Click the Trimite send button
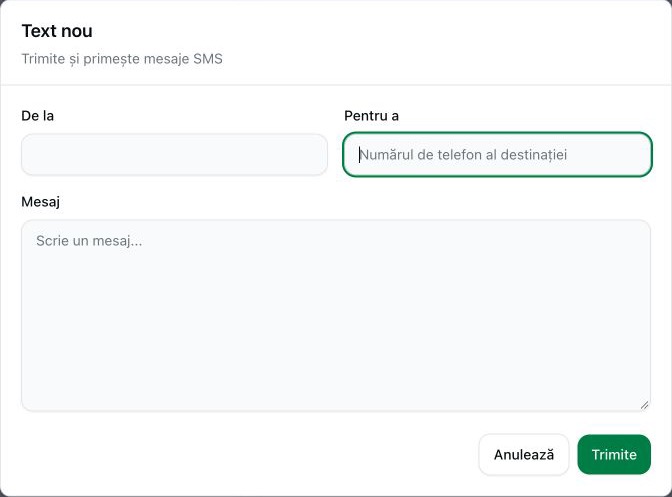Viewport: 672px width, 497px height. point(614,455)
